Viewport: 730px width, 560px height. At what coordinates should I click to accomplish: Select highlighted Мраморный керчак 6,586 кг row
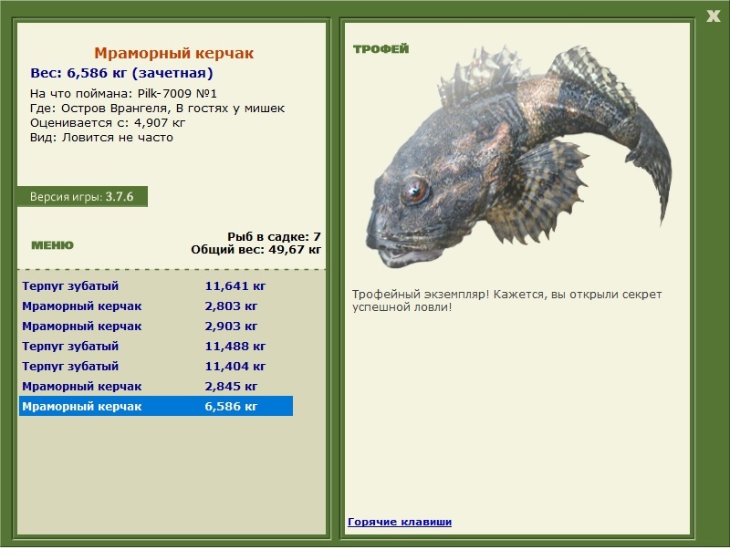click(x=156, y=406)
